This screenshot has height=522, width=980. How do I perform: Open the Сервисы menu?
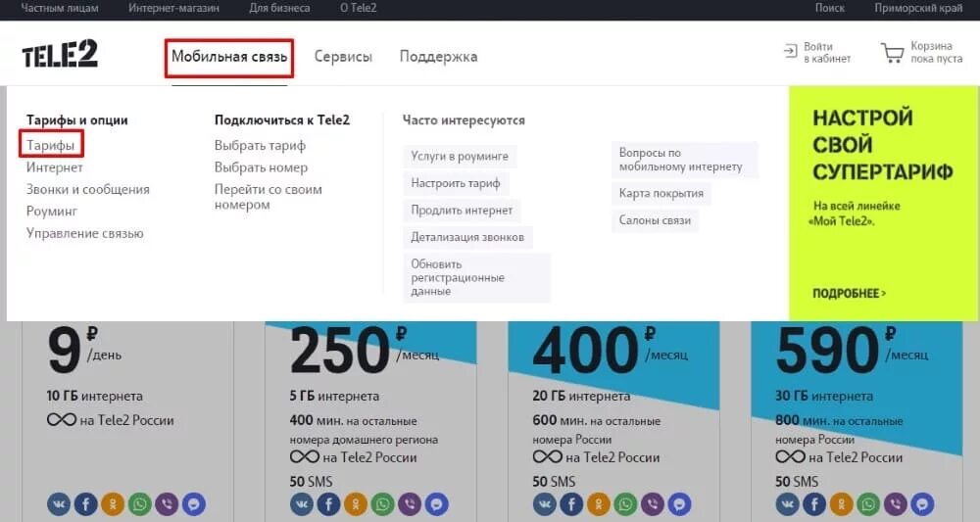[343, 57]
